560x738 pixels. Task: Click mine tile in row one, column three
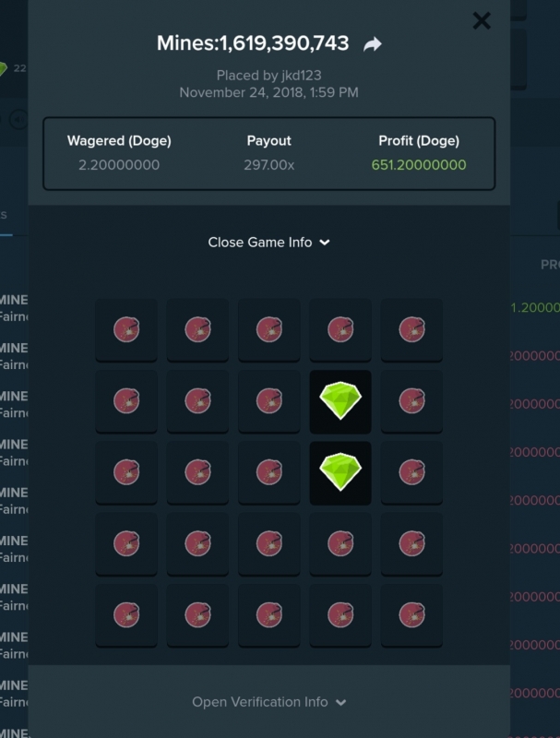[269, 329]
